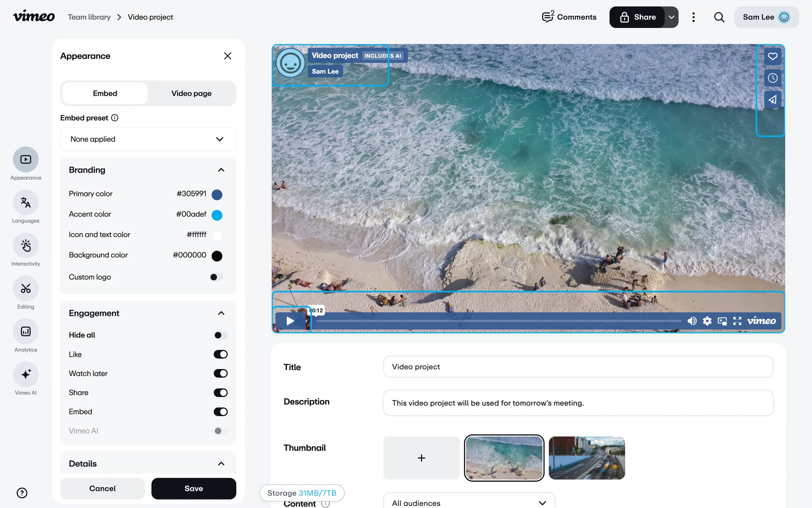Switch to the Video page tab
The height and width of the screenshot is (508, 812).
(x=191, y=94)
